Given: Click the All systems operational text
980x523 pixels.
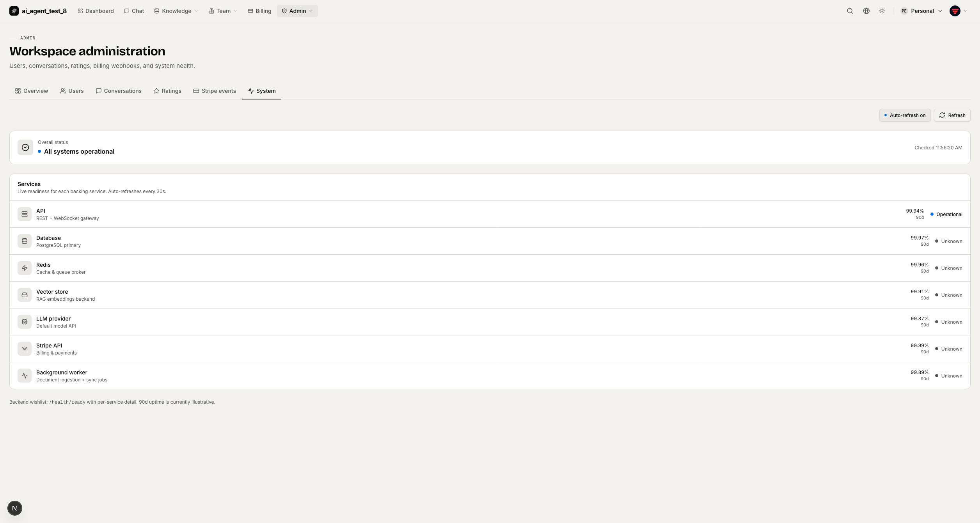Looking at the screenshot, I should pos(79,151).
